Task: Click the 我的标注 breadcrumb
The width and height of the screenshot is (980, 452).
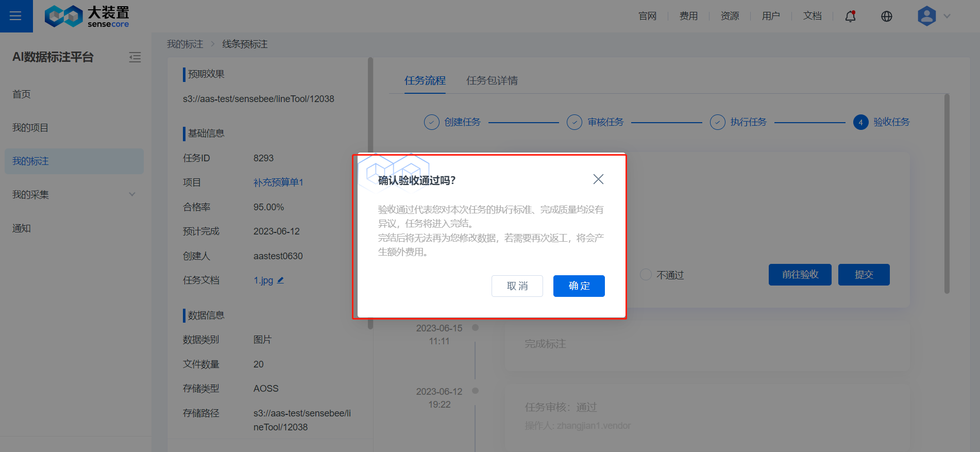Action: 185,44
